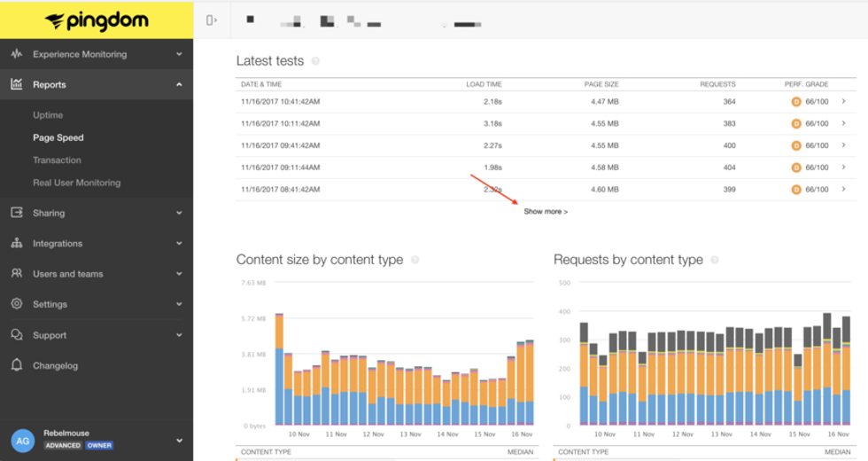Click the Sharing icon in sidebar
Viewport: 868px width, 461px height.
16,213
